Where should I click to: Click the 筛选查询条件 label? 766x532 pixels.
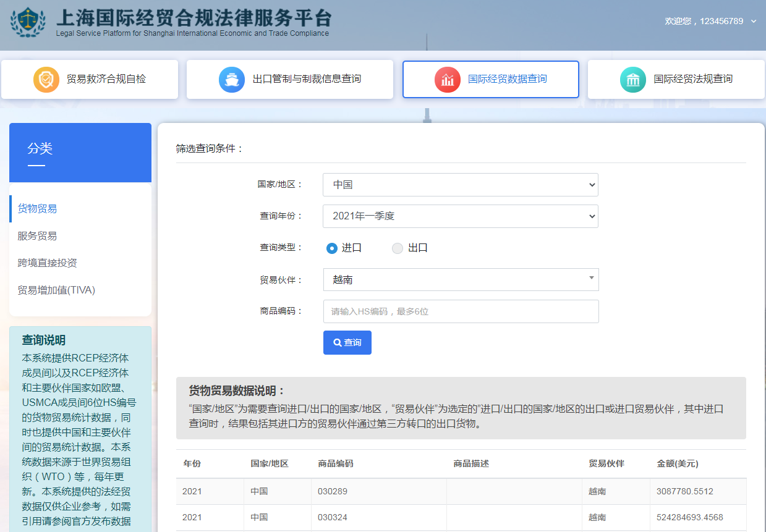pyautogui.click(x=210, y=149)
